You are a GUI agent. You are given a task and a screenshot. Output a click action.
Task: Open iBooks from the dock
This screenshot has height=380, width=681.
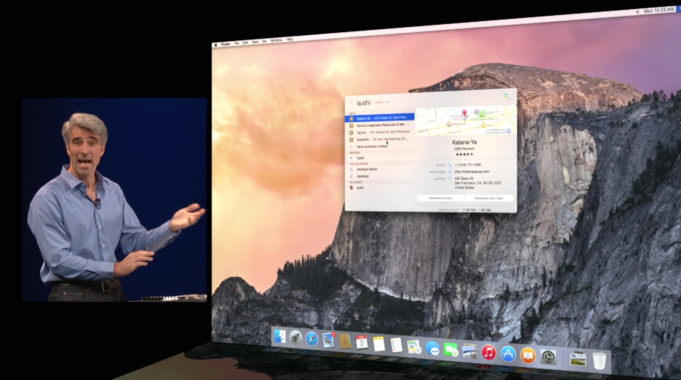click(x=528, y=356)
